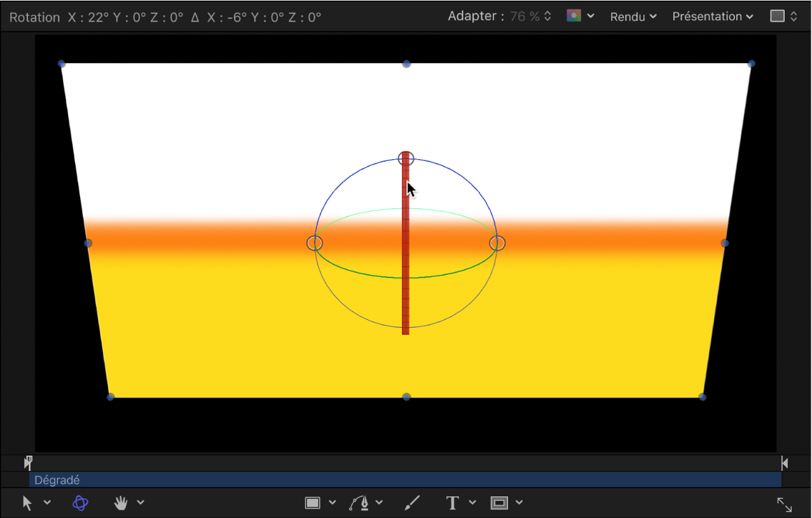Expand the chevron beside the Bezier pen tool
This screenshot has width=812, height=518.
click(379, 503)
